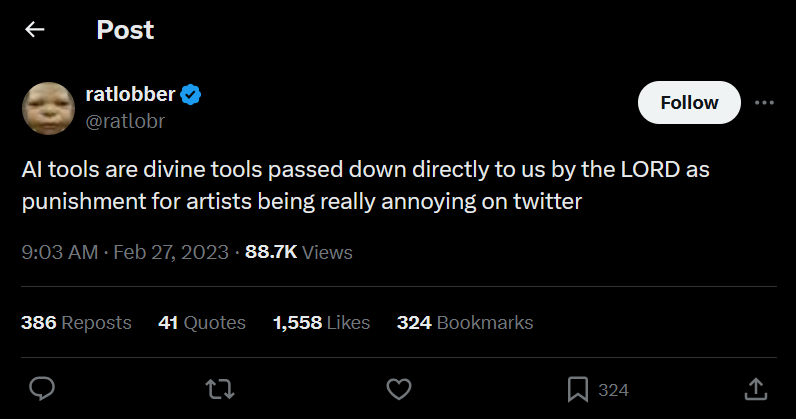Like the post with heart icon
The height and width of the screenshot is (419, 796).
(x=399, y=388)
